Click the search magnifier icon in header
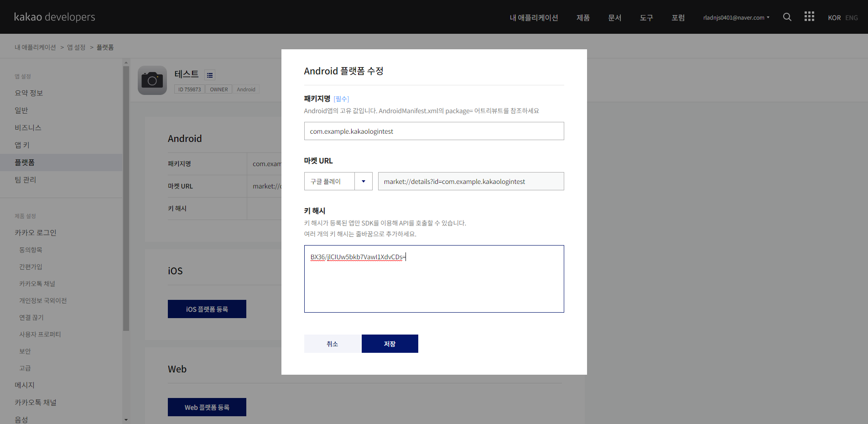868x424 pixels. tap(787, 17)
